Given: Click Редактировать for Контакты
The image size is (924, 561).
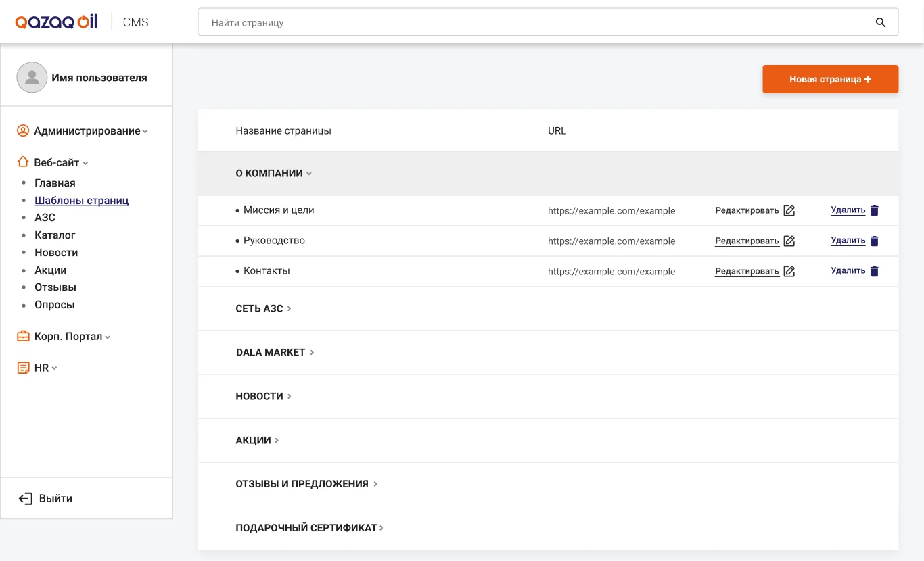Looking at the screenshot, I should pyautogui.click(x=747, y=271).
